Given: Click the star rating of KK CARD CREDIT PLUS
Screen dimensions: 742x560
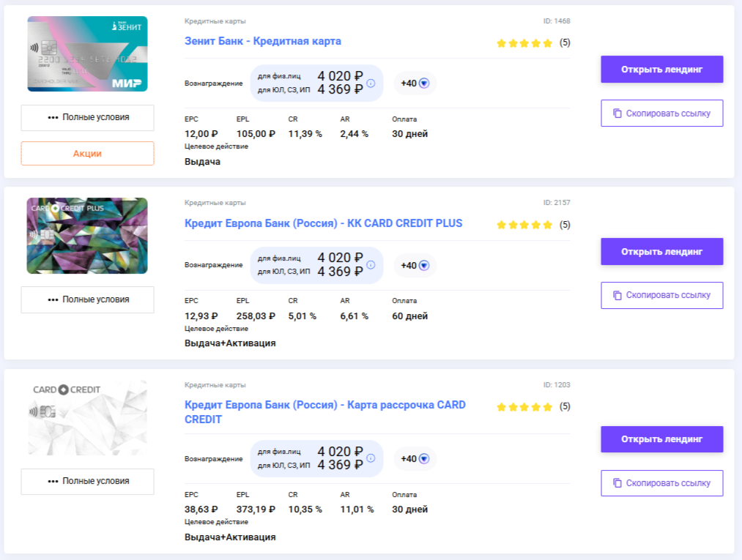Looking at the screenshot, I should pyautogui.click(x=524, y=225).
